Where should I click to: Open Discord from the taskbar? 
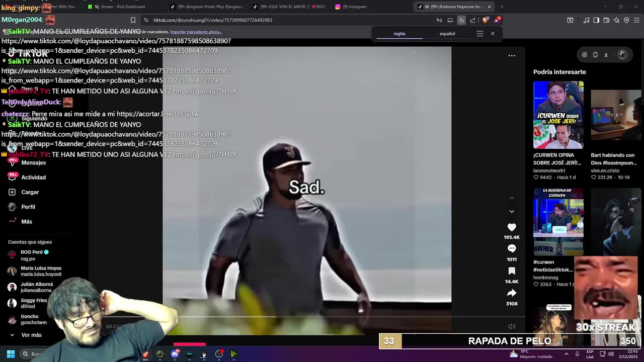point(175,354)
